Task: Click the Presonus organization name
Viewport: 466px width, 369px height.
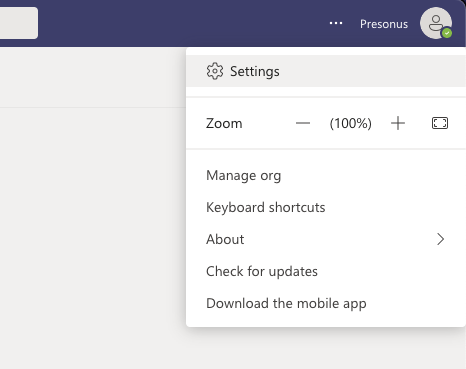Action: point(384,24)
